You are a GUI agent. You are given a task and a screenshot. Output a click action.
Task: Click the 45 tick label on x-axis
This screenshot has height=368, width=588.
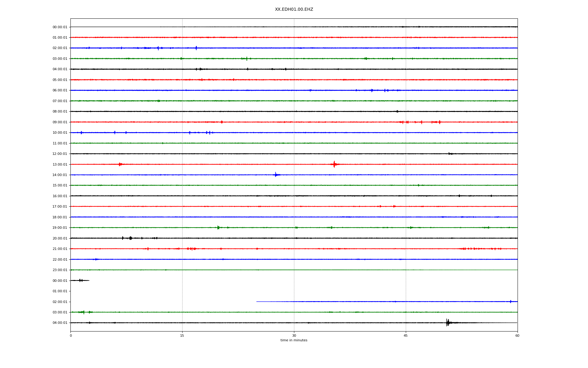click(x=406, y=335)
